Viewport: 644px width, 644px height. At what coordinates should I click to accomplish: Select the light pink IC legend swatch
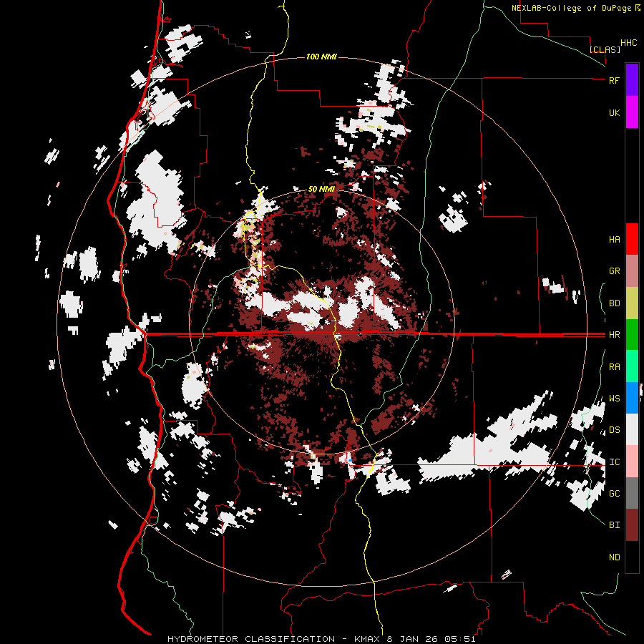point(632,462)
